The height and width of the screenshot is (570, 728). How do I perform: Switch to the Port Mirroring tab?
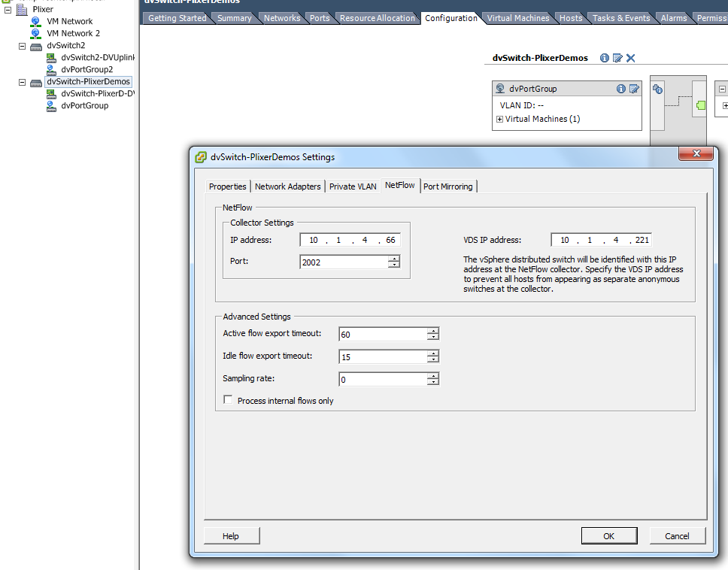(448, 186)
